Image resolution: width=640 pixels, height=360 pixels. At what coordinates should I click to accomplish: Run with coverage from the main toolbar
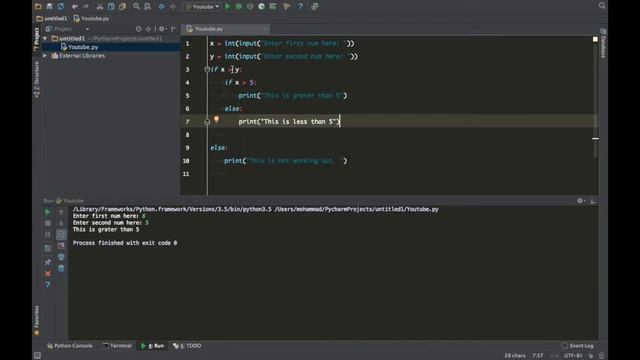pyautogui.click(x=250, y=6)
